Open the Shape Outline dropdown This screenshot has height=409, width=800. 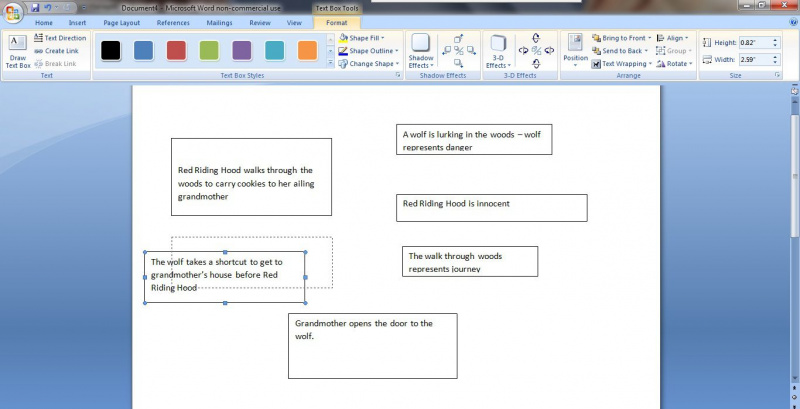[x=368, y=51]
